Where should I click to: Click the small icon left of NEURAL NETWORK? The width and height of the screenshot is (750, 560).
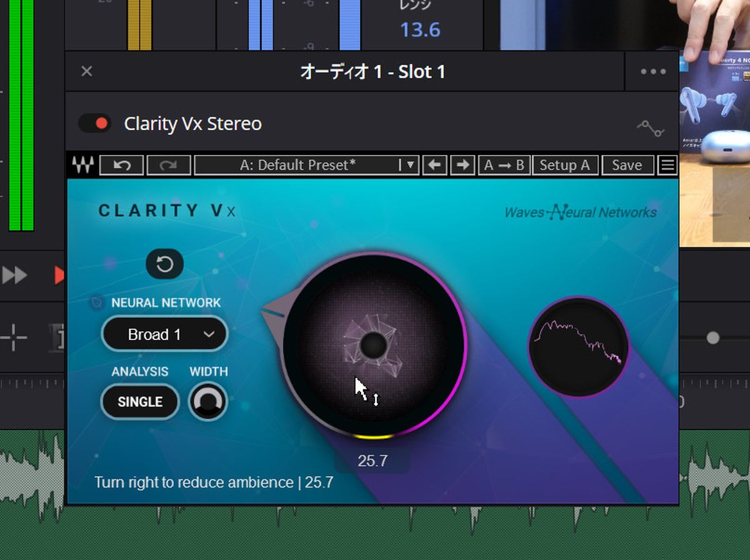pos(96,303)
